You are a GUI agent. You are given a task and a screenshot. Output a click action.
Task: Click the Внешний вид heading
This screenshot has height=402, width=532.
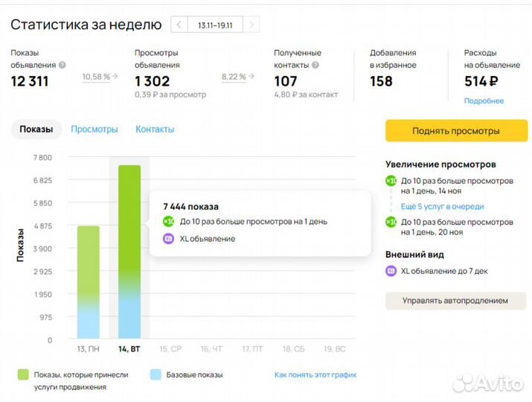[414, 255]
